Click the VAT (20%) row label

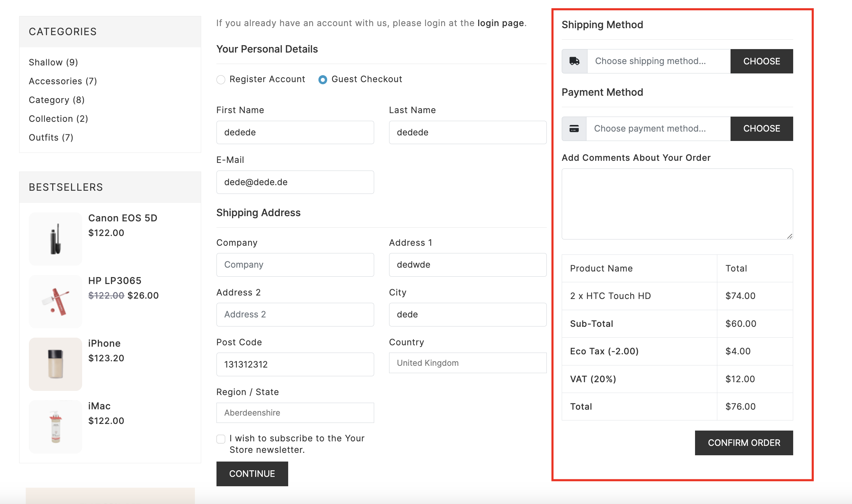[x=593, y=379]
